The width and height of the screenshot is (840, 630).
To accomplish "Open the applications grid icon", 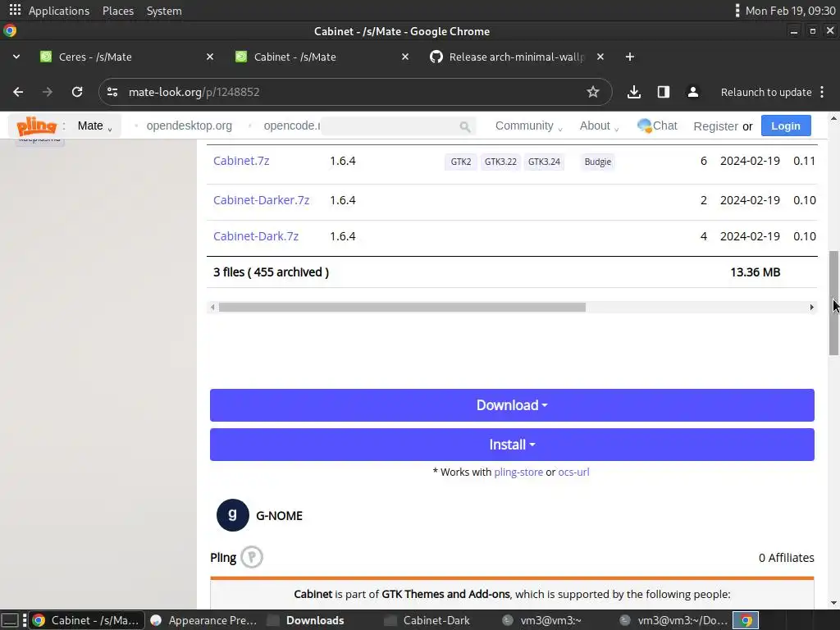I will pyautogui.click(x=15, y=10).
